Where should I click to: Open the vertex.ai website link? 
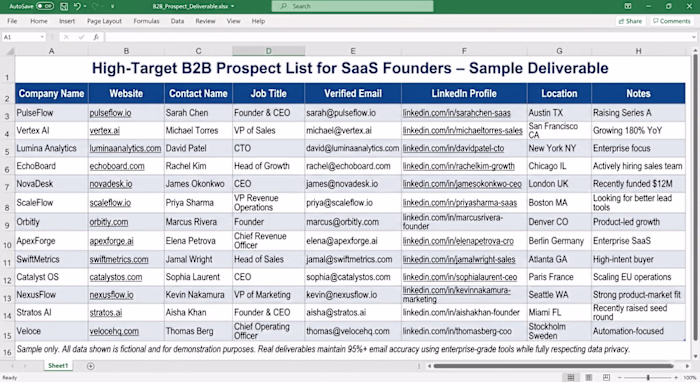point(104,131)
